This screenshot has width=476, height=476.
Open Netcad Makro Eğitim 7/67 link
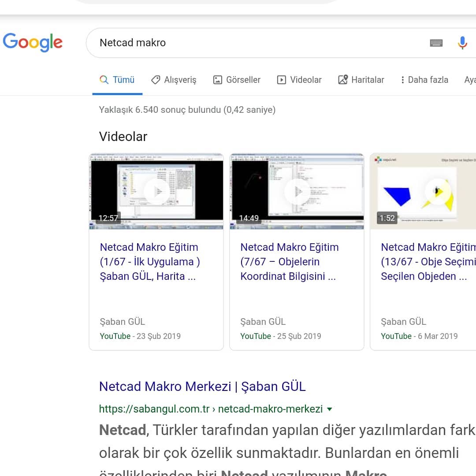coord(289,262)
